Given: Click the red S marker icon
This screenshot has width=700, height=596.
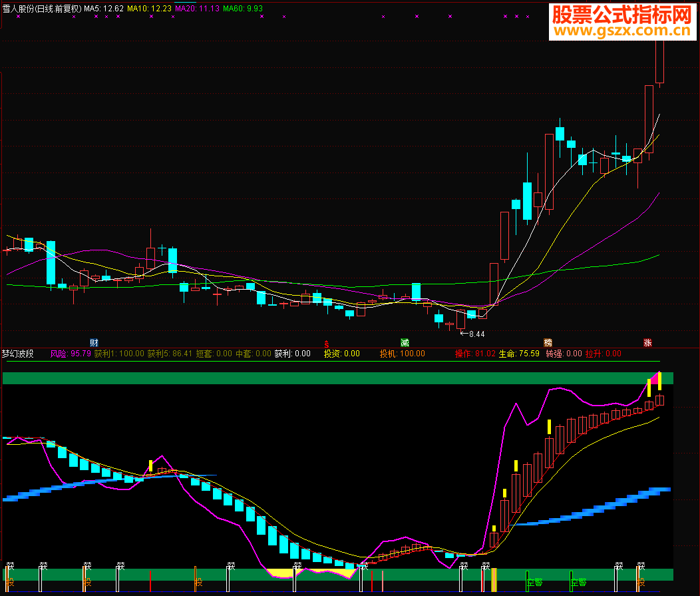Looking at the screenshot, I should tap(326, 344).
